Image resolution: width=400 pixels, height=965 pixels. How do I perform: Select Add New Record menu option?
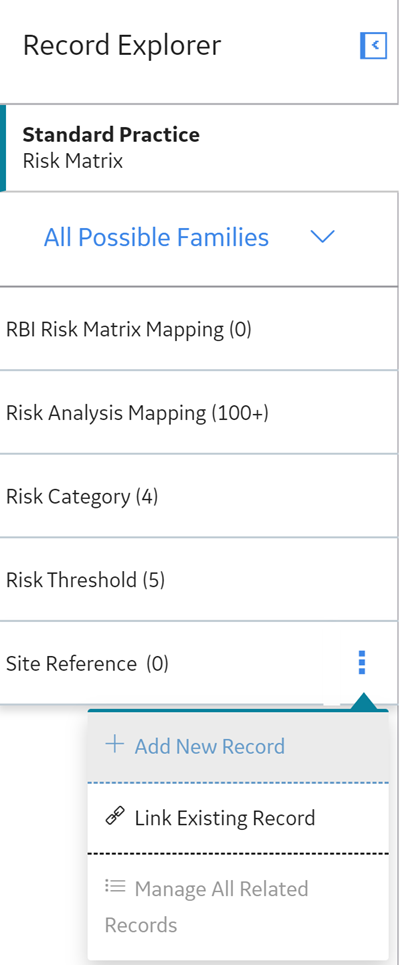pyautogui.click(x=238, y=747)
